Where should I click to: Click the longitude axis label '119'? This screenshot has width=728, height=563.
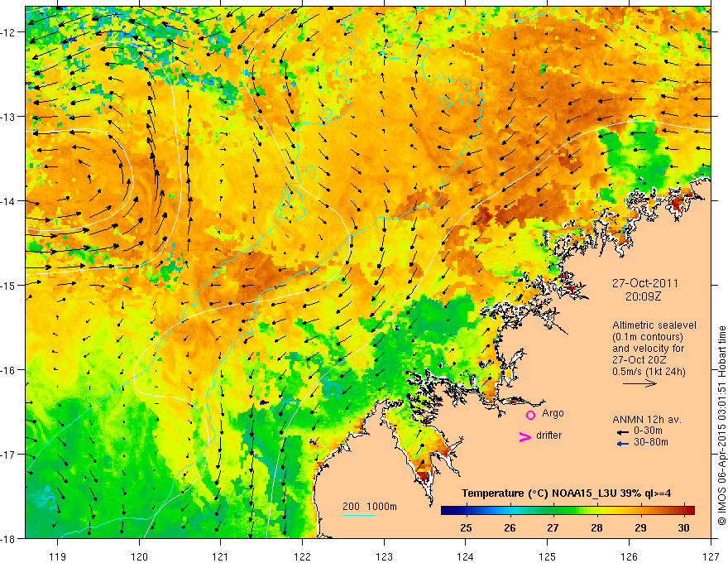(x=58, y=556)
